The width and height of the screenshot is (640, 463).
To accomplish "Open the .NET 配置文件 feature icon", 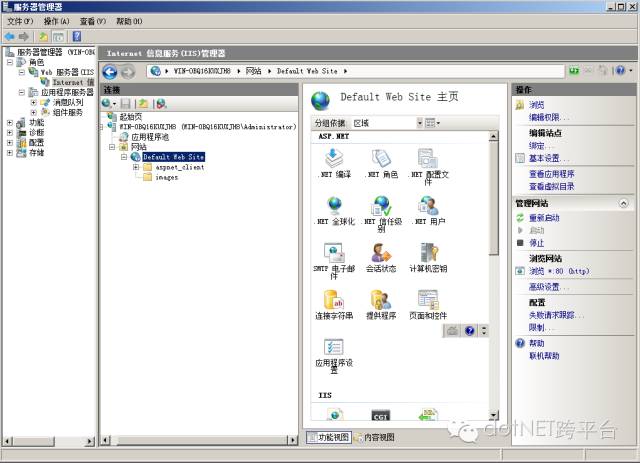I will coord(428,167).
